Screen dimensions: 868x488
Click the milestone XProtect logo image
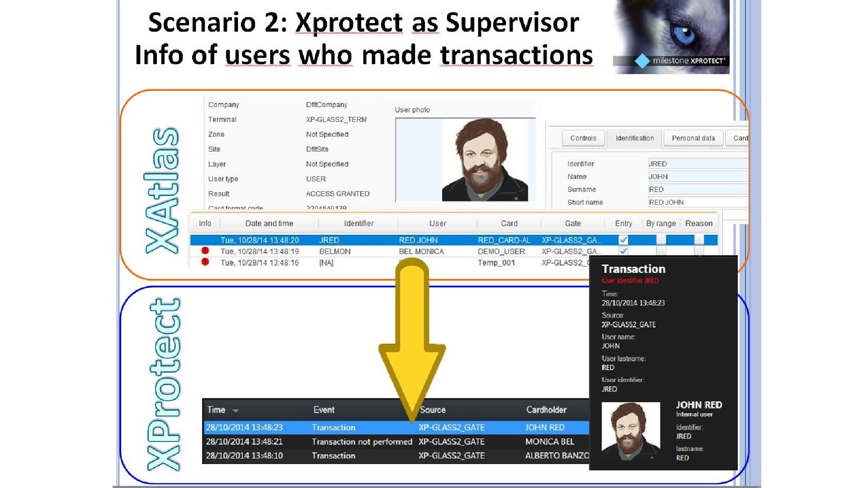pos(671,37)
